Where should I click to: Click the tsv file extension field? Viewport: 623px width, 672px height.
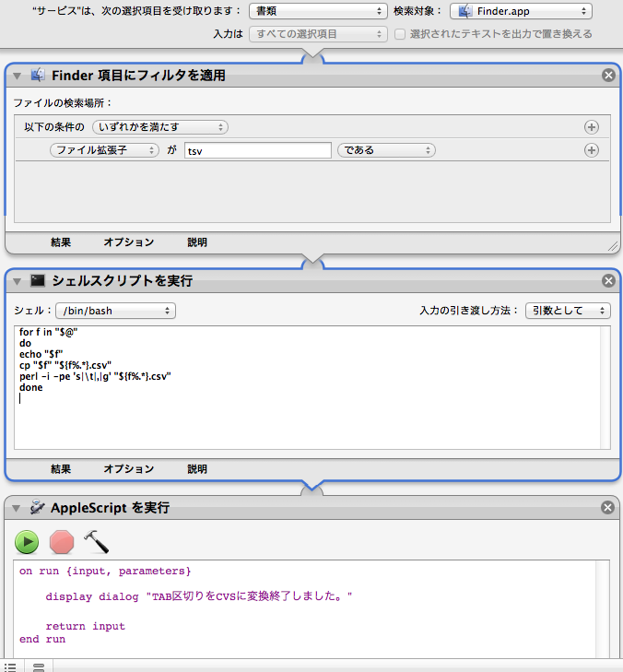(x=258, y=150)
